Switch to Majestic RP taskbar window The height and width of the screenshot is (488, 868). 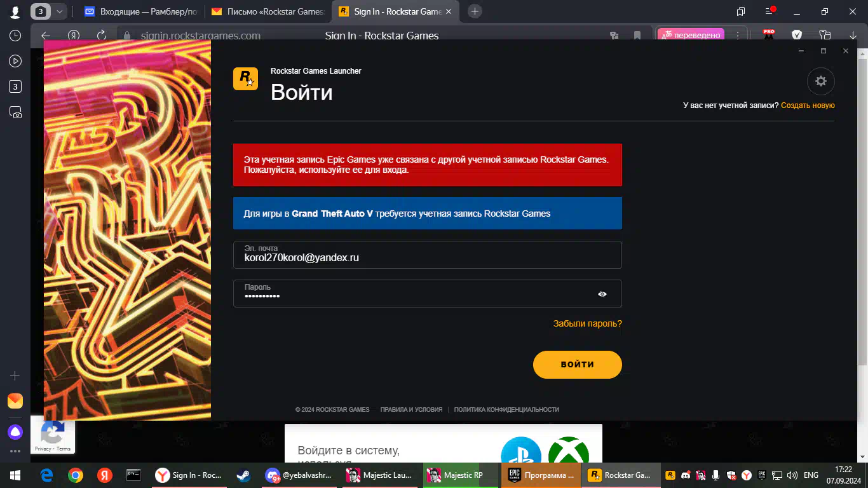pyautogui.click(x=461, y=475)
